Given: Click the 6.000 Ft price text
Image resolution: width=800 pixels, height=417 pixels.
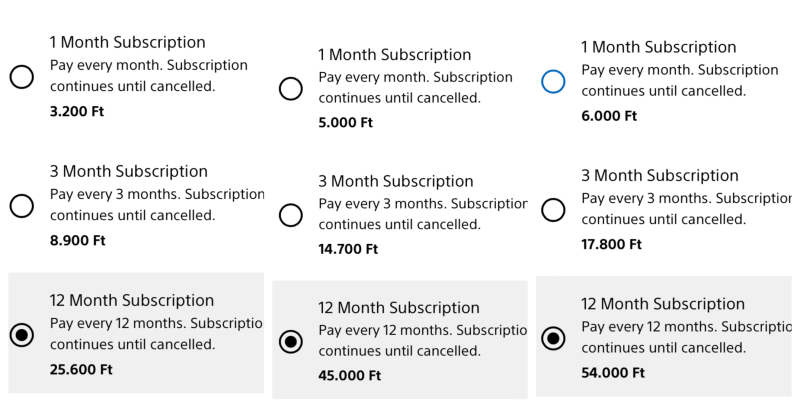Looking at the screenshot, I should pyautogui.click(x=609, y=116).
